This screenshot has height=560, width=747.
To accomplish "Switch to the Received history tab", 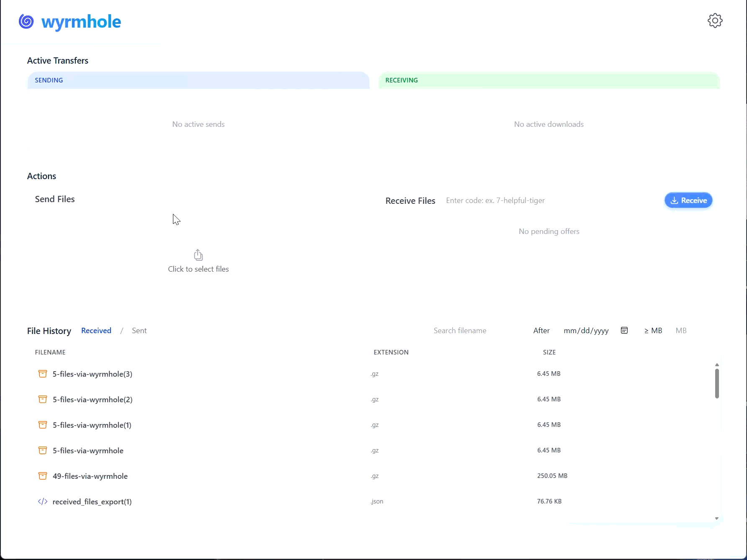I will point(96,331).
